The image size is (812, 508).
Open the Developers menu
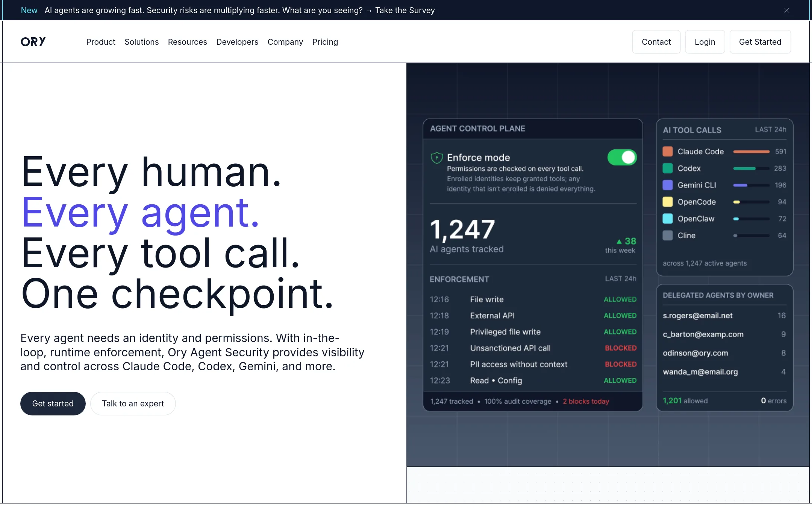(237, 42)
